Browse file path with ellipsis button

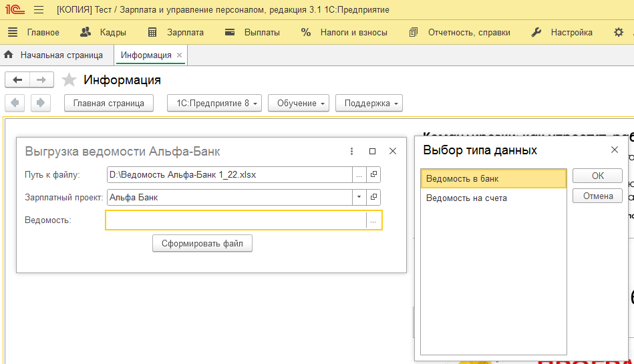359,175
